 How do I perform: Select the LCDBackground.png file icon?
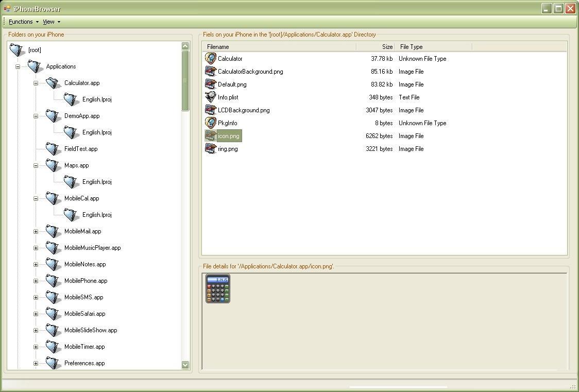click(x=211, y=110)
